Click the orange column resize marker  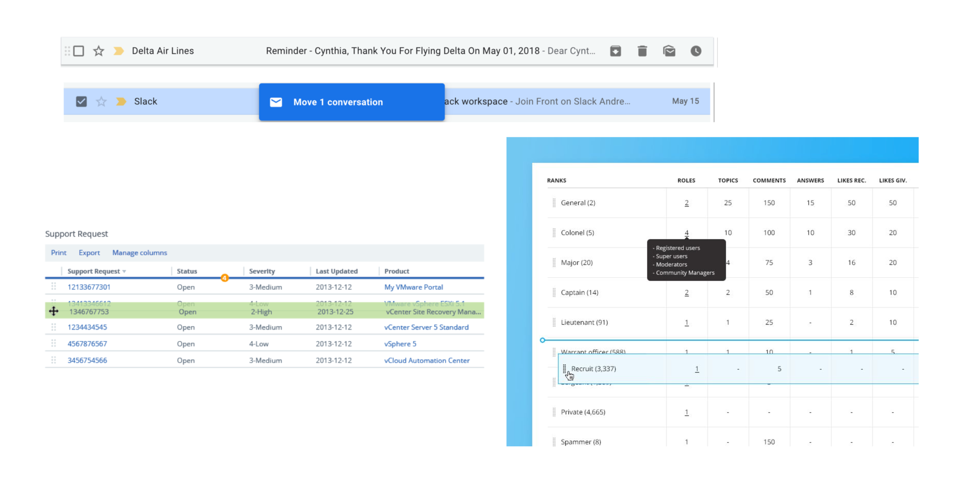pyautogui.click(x=225, y=278)
